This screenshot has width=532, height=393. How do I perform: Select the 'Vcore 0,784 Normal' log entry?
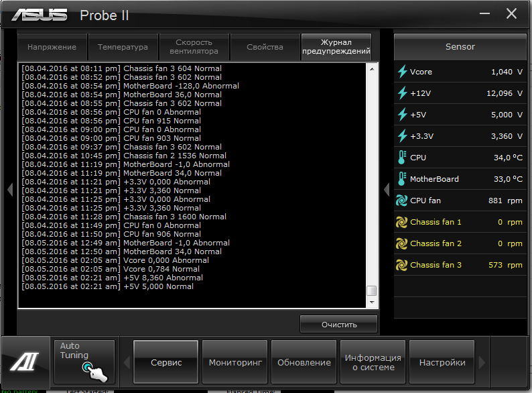click(111, 269)
